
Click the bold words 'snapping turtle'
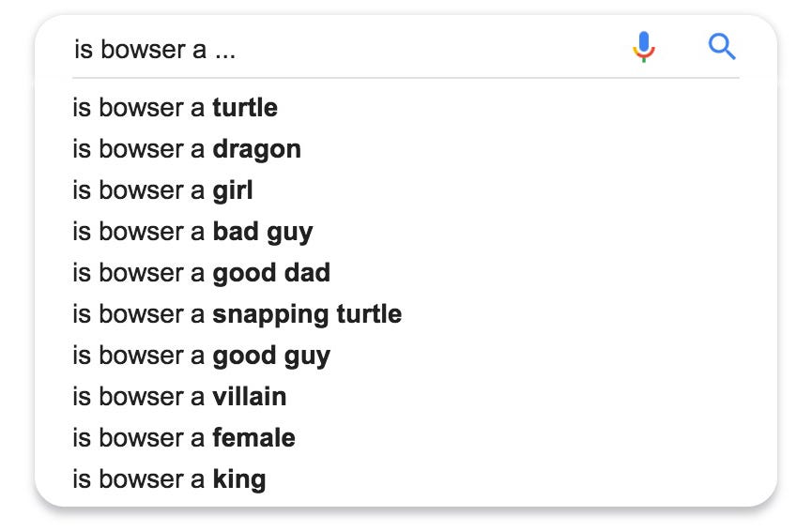coord(308,314)
